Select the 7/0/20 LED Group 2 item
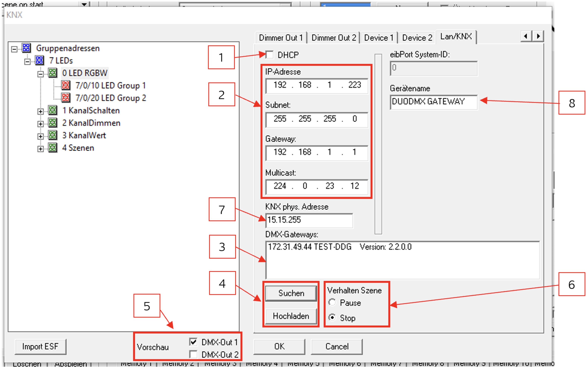Image resolution: width=588 pixels, height=369 pixels. click(111, 98)
